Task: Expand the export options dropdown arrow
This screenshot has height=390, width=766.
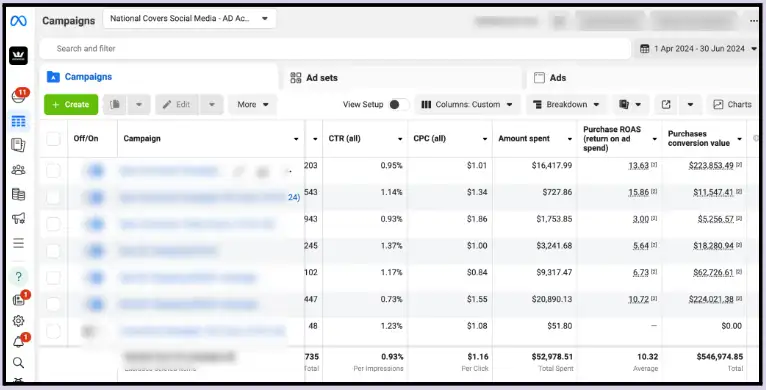Action: [690, 105]
